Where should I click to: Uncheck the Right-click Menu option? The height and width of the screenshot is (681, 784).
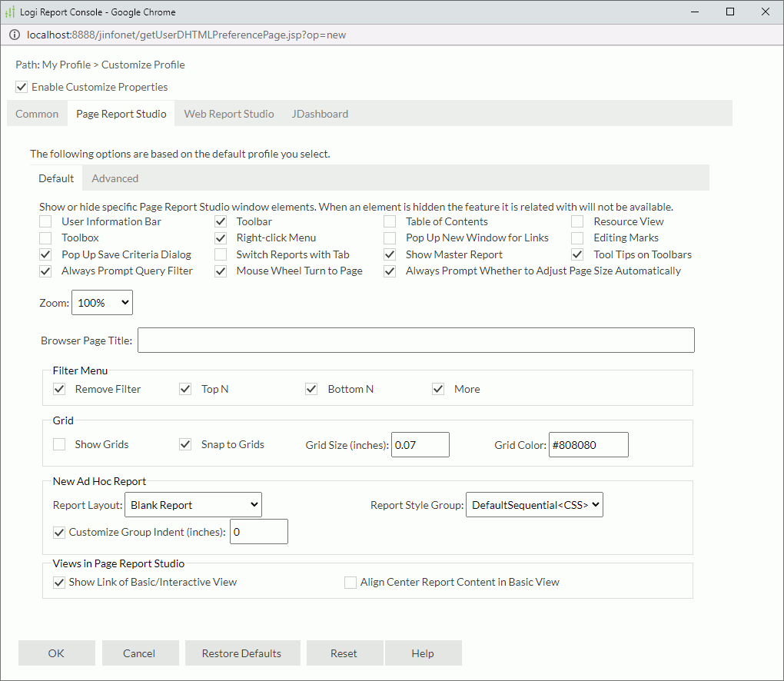pos(221,238)
